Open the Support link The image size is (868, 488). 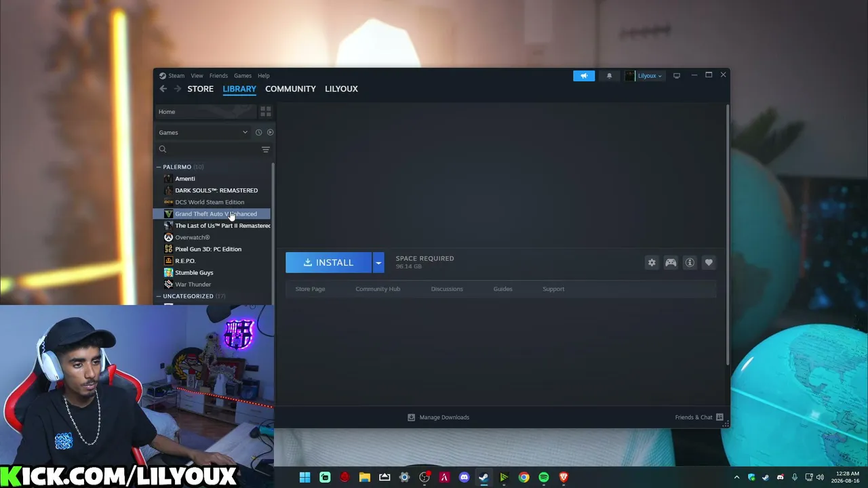553,289
